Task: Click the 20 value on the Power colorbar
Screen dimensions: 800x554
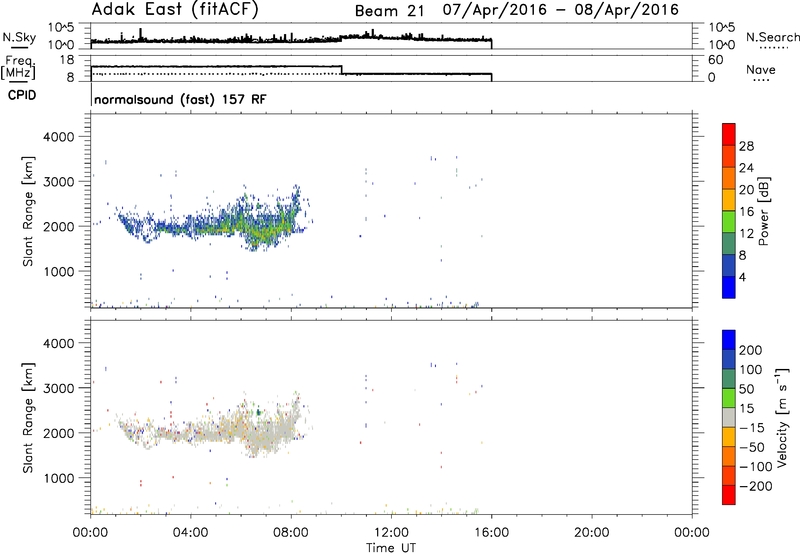Action: (746, 190)
